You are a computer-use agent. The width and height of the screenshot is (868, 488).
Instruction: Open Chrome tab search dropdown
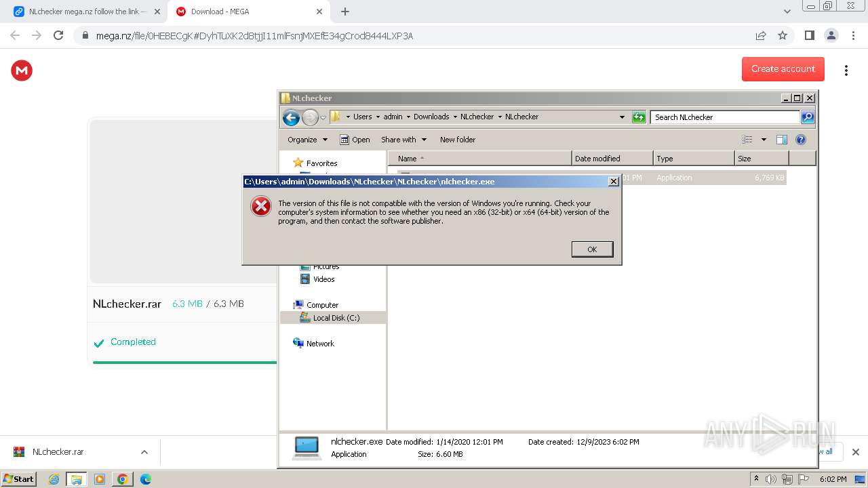pos(787,12)
